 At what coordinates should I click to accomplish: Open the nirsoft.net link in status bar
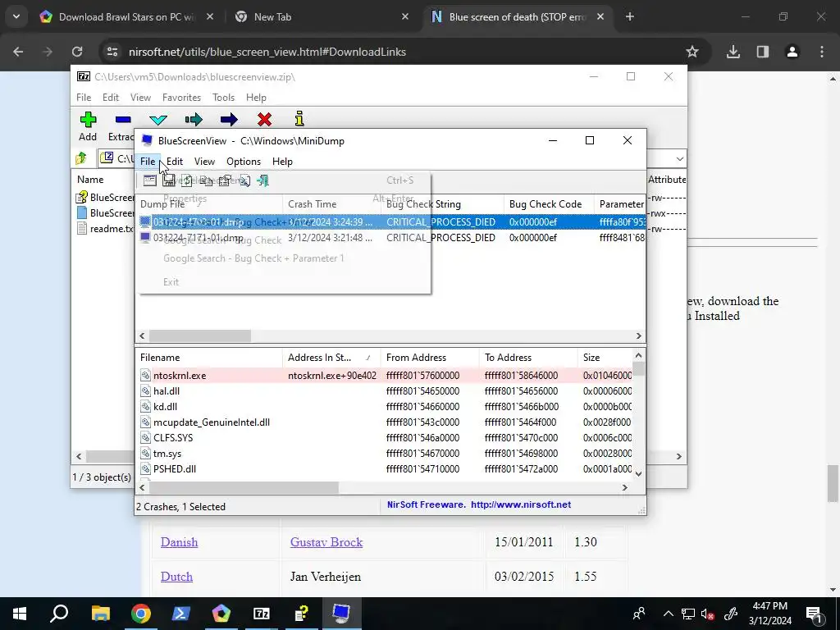[521, 504]
